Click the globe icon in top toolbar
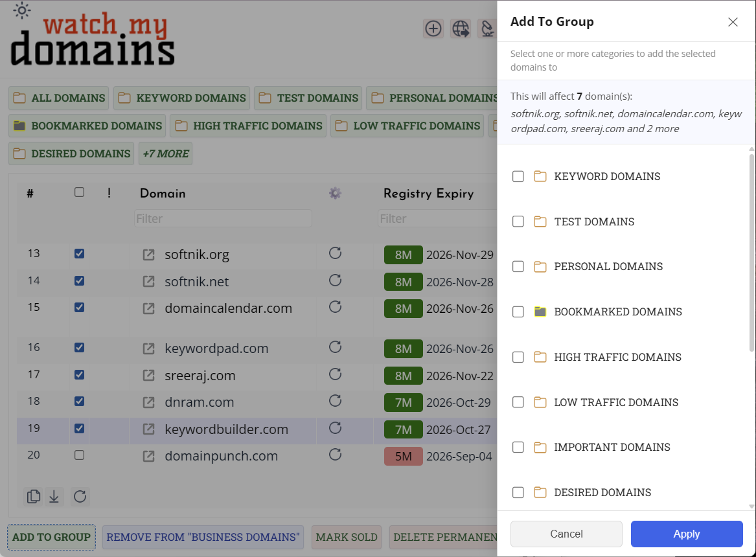 coord(461,28)
